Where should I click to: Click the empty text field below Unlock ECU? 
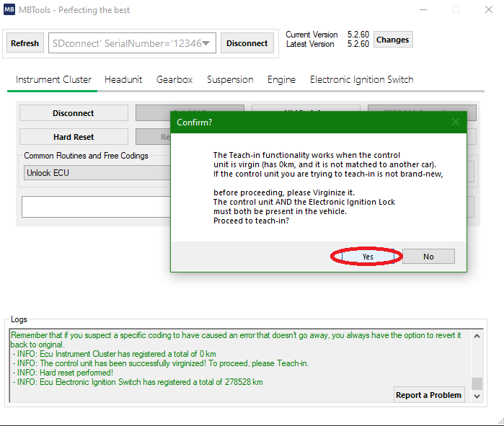(94, 207)
